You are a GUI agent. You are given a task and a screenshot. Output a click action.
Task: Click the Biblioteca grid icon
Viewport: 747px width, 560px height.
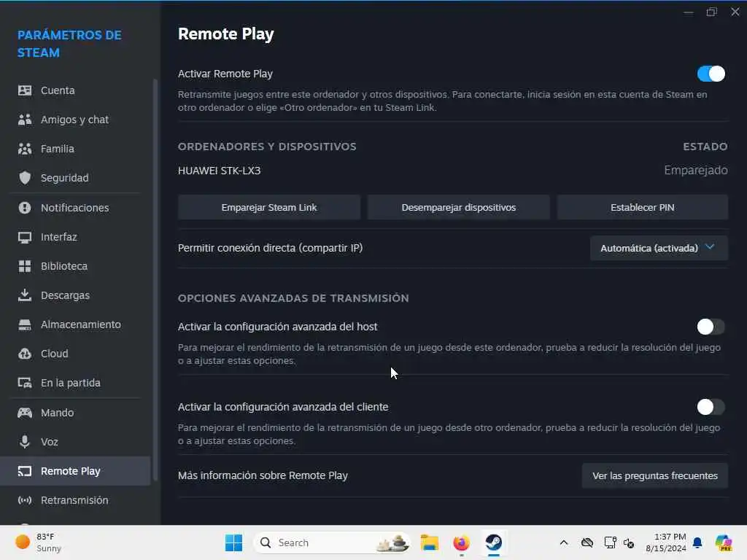coord(25,266)
